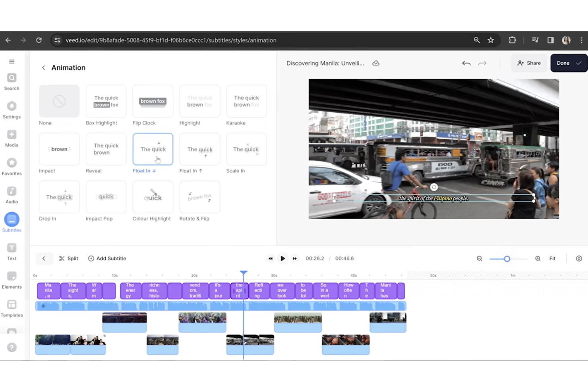Bookmark this page with star icon
Viewport: 588px width, 392px height.
pyautogui.click(x=491, y=40)
